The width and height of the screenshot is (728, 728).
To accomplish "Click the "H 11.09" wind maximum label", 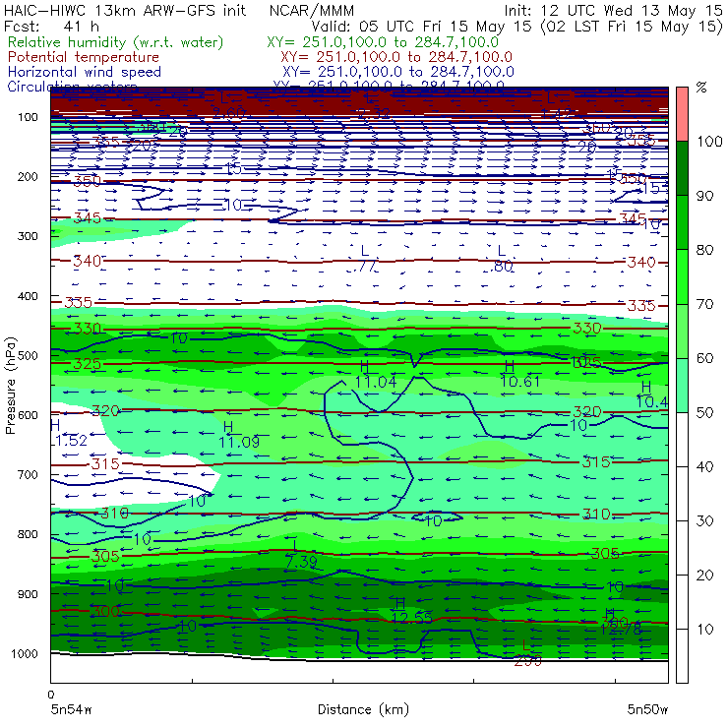I will click(x=239, y=435).
